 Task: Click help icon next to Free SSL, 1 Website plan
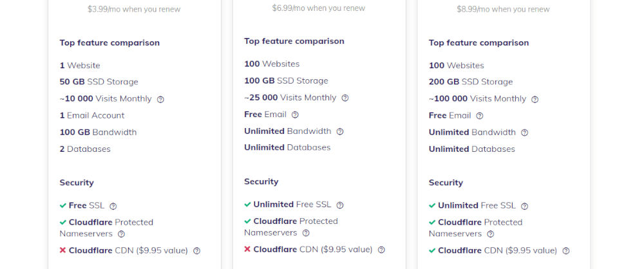[x=113, y=206]
